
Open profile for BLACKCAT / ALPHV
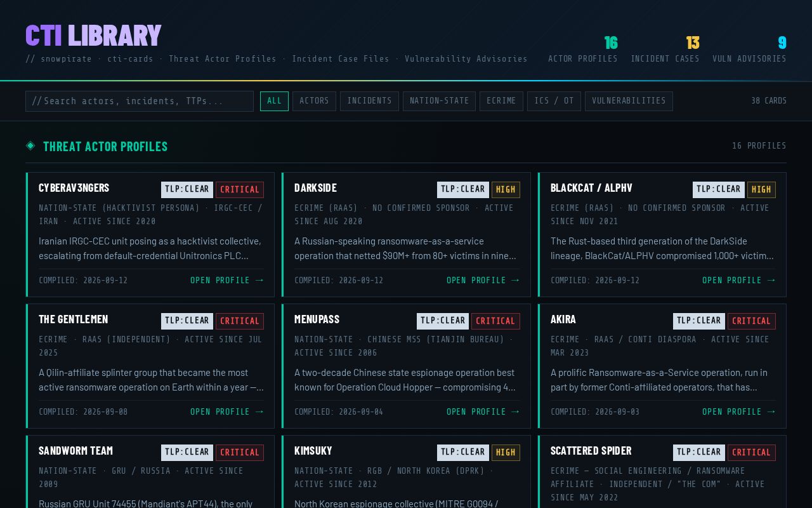click(x=739, y=280)
